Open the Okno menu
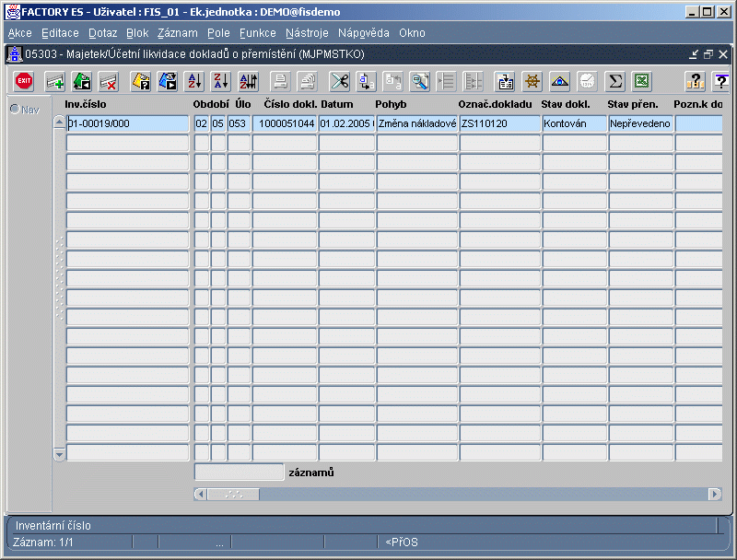Image resolution: width=737 pixels, height=560 pixels. point(412,33)
